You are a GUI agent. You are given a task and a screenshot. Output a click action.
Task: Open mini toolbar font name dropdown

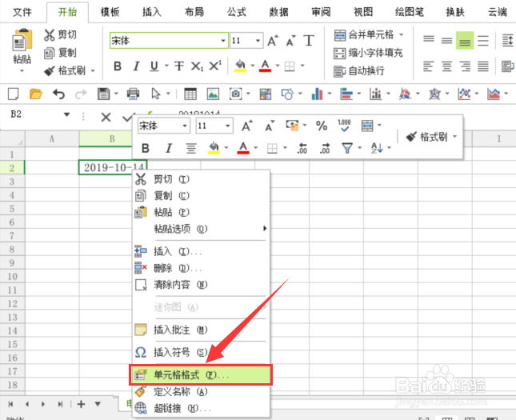click(185, 126)
